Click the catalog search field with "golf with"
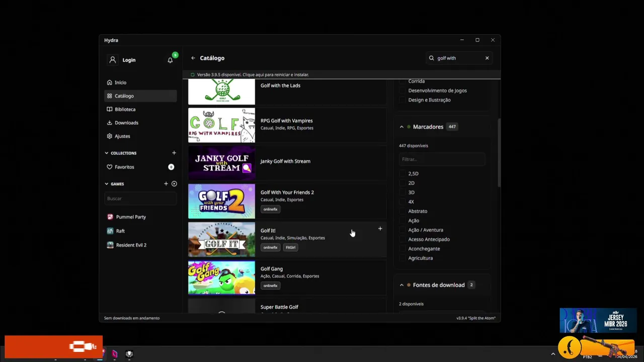Image resolution: width=644 pixels, height=362 pixels. [459, 58]
